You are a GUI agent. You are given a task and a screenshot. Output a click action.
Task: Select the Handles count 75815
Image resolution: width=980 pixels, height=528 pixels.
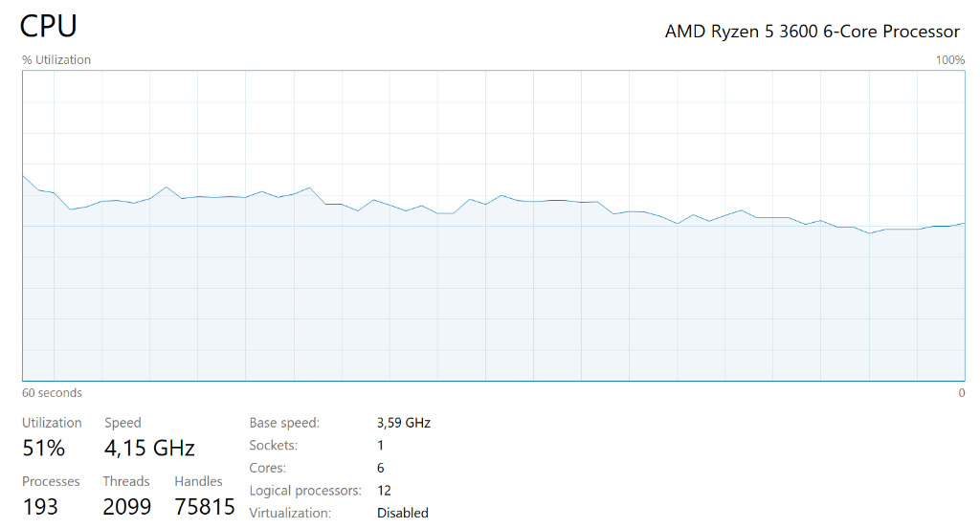click(205, 506)
